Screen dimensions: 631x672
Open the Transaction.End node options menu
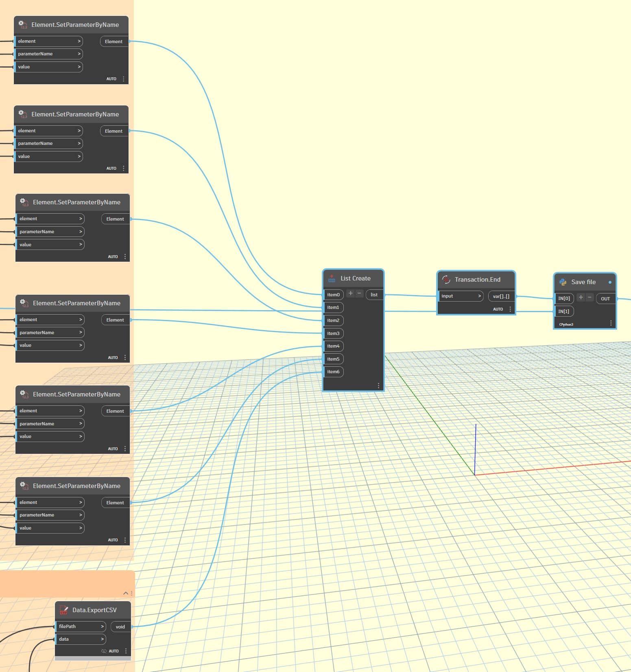click(x=510, y=309)
